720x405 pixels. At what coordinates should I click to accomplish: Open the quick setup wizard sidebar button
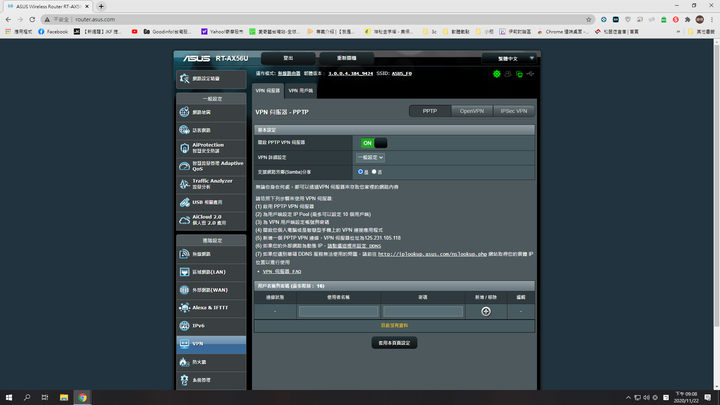click(x=211, y=79)
